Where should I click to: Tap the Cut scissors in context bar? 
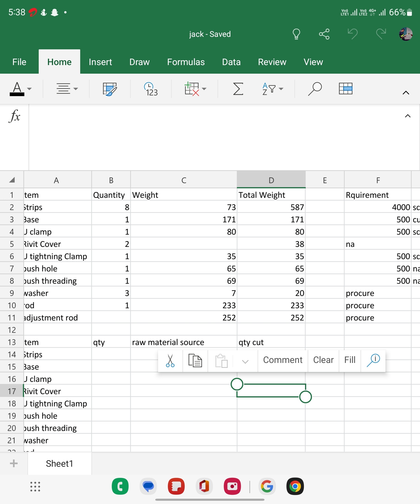170,361
